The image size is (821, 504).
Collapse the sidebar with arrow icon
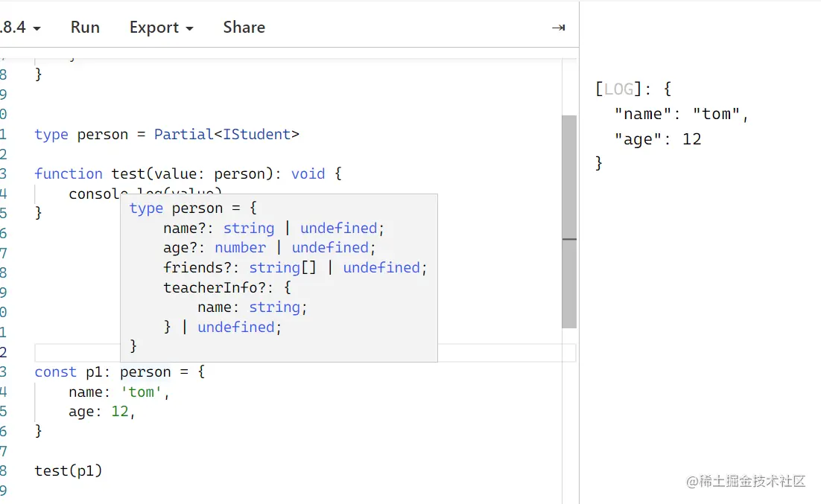pyautogui.click(x=558, y=28)
